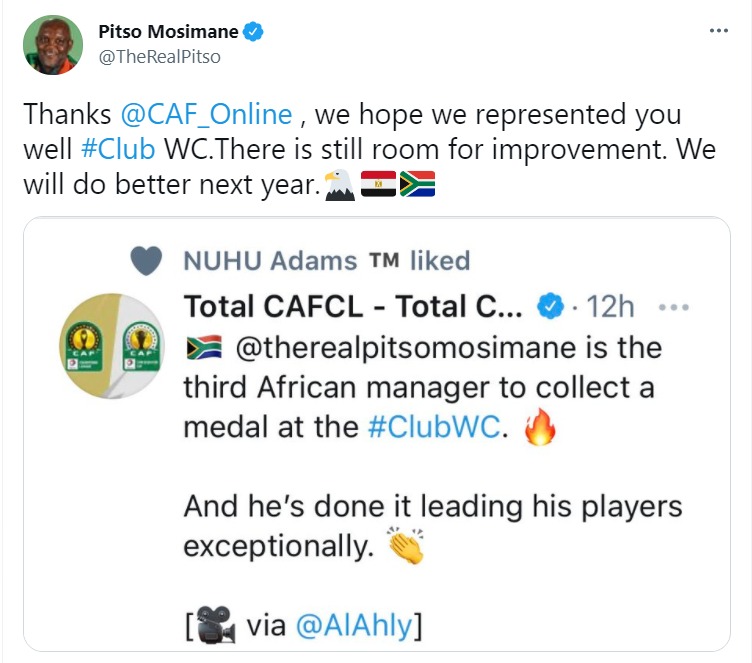
Task: Click the eagle emoji in the tweet
Action: (340, 185)
